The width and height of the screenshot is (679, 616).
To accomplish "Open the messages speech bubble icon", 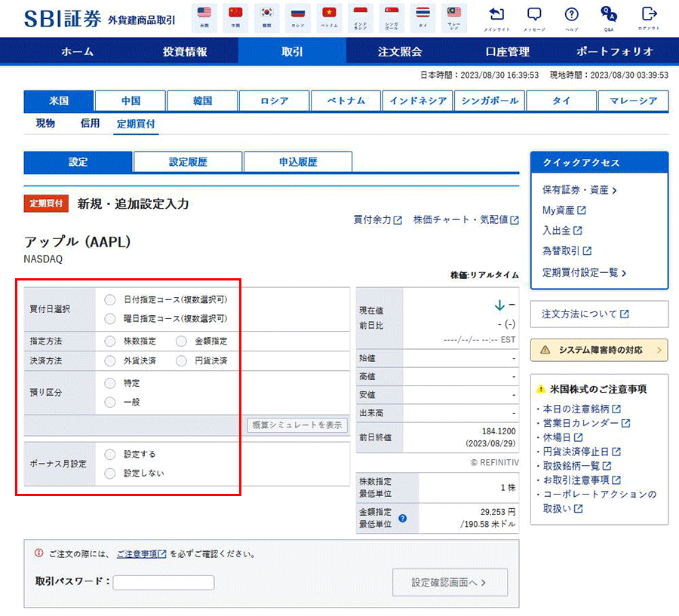I will tap(534, 19).
